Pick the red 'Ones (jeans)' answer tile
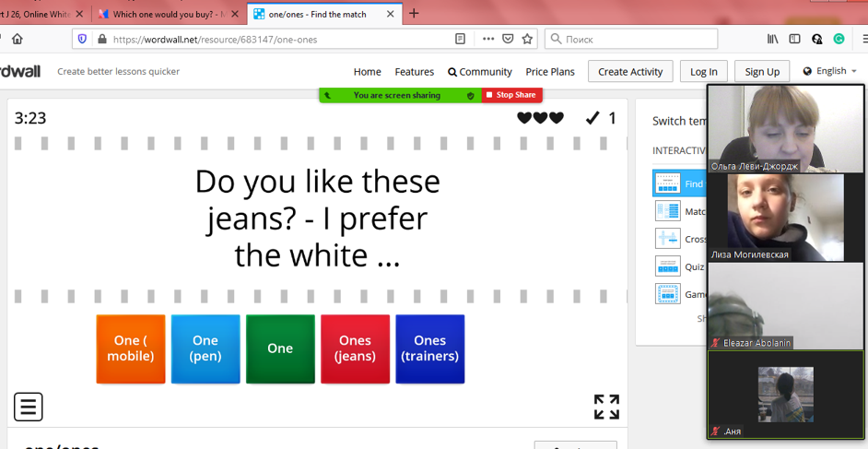This screenshot has width=868, height=449. click(355, 349)
